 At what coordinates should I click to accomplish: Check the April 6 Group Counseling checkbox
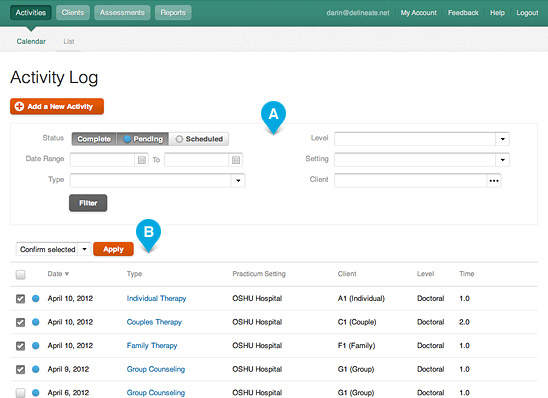[x=21, y=393]
